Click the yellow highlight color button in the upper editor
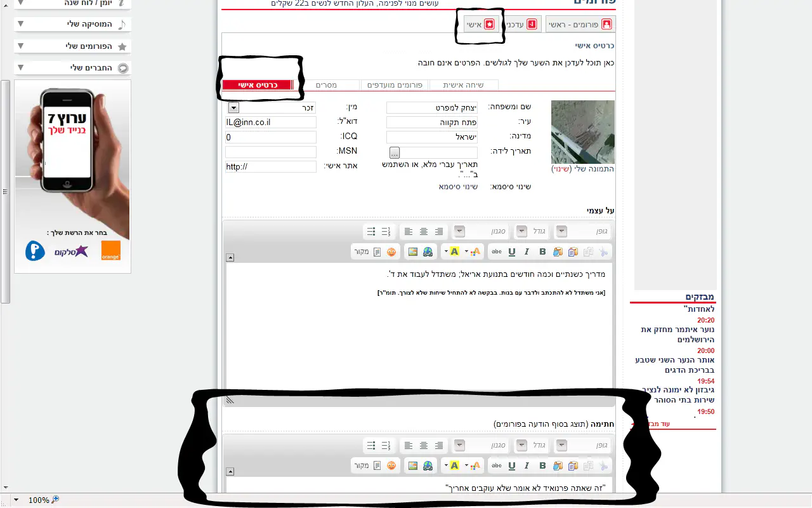The height and width of the screenshot is (508, 812). [454, 251]
